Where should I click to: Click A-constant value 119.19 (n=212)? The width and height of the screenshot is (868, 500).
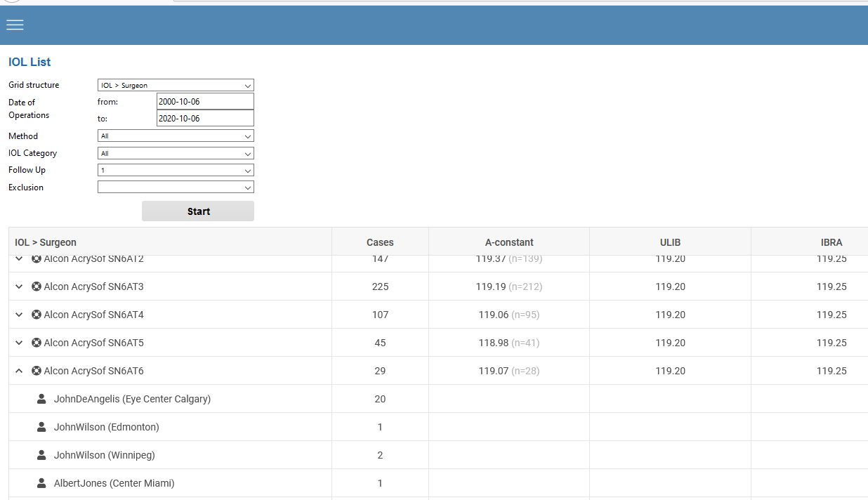pos(509,287)
